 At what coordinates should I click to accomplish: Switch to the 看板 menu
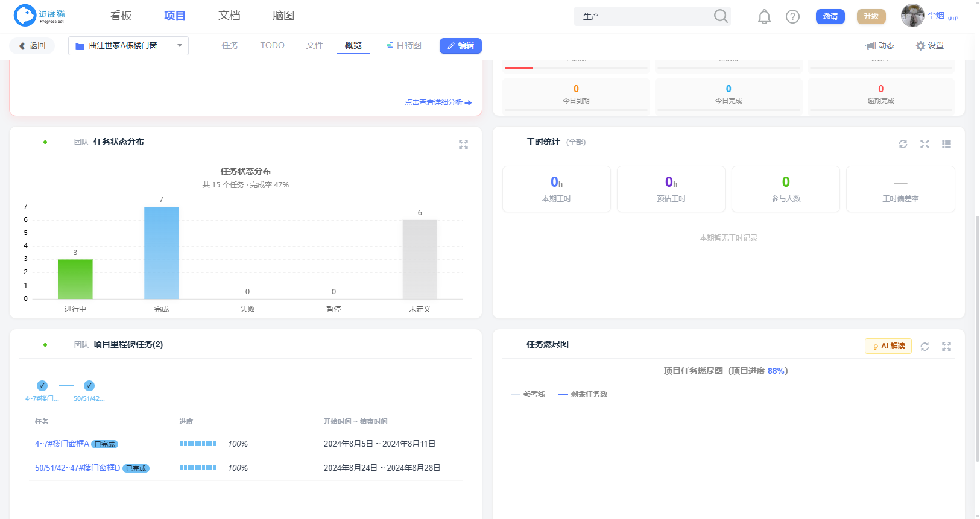[121, 16]
